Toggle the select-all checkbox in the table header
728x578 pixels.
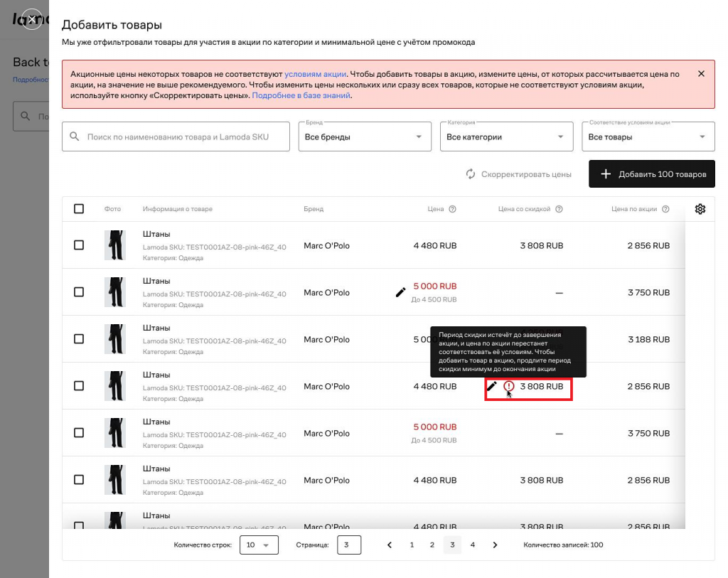[79, 209]
